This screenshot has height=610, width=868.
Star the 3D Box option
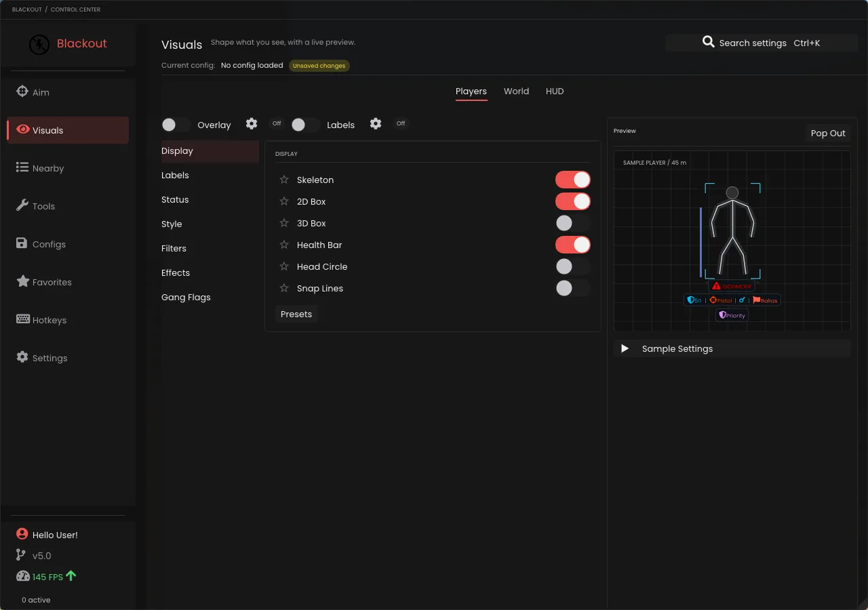[x=284, y=223]
